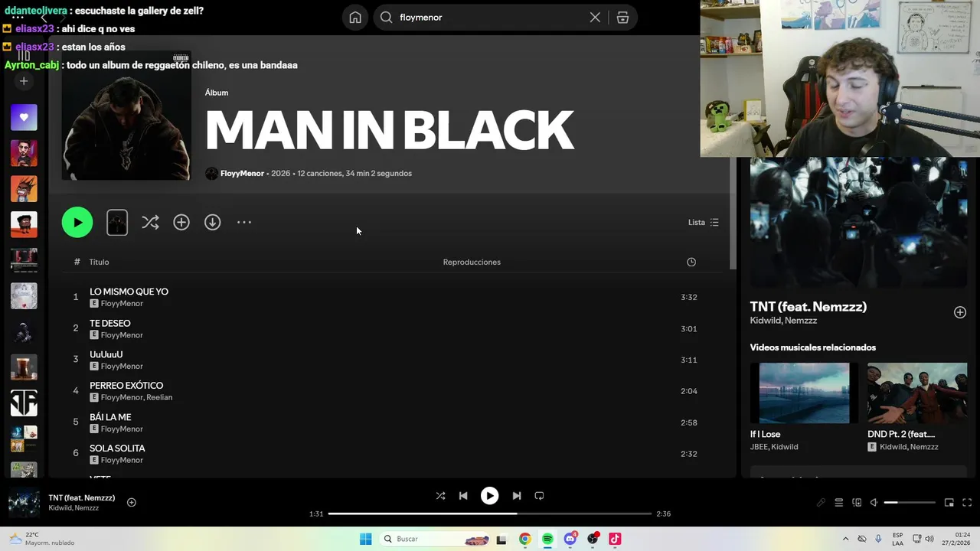Viewport: 980px width, 551px height.
Task: Open the FloyyMenor artist link in album header
Action: tap(242, 174)
